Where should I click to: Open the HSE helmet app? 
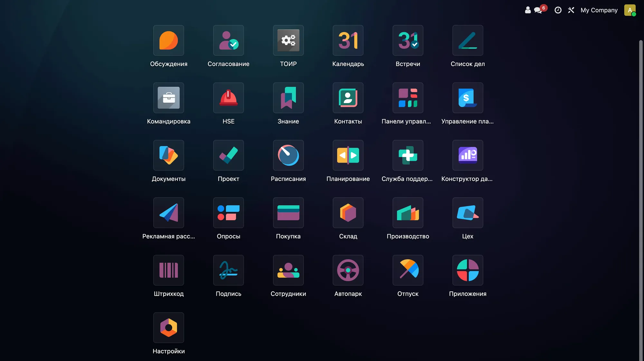tap(228, 98)
